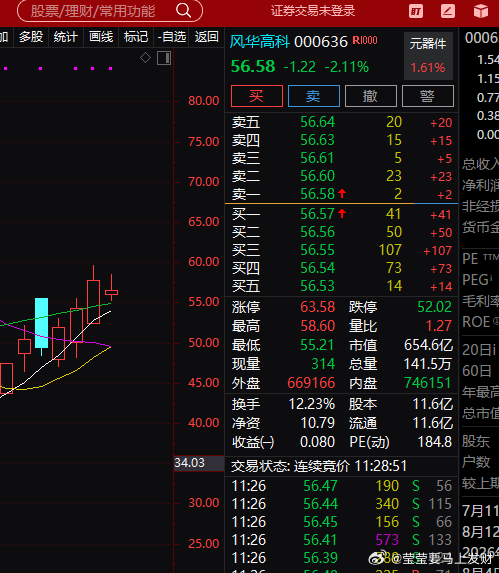Screen dimensions: 499x573
Task: Click stock name 风华高科
Action: click(x=260, y=42)
